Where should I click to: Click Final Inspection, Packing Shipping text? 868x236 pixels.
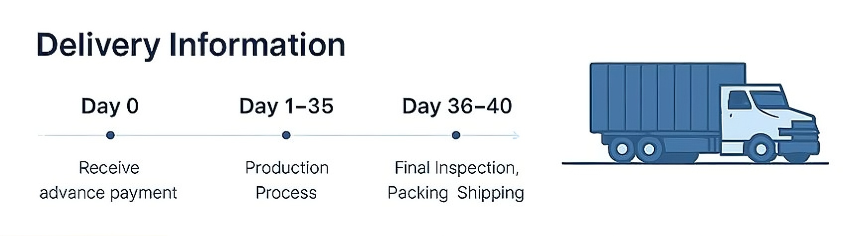pos(456,180)
